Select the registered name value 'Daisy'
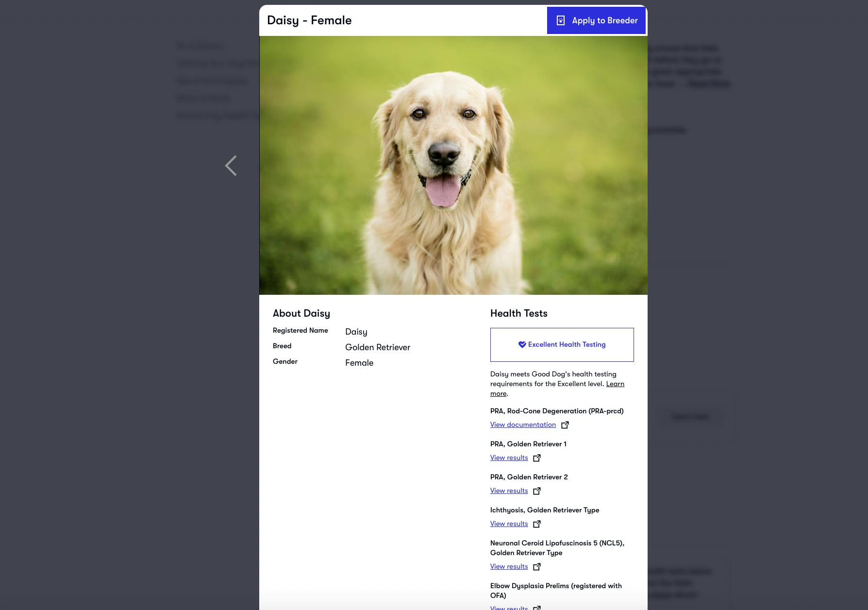 coord(356,332)
